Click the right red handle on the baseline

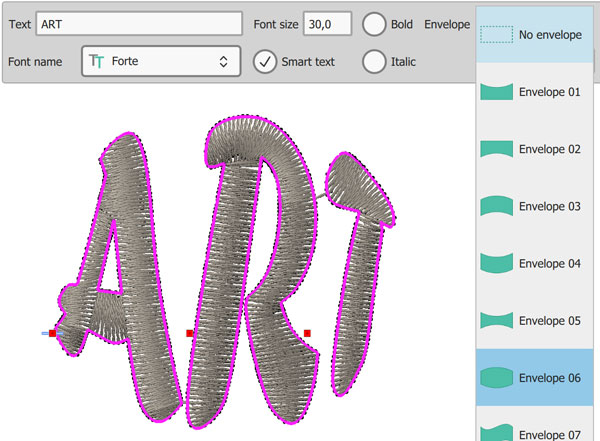click(307, 332)
